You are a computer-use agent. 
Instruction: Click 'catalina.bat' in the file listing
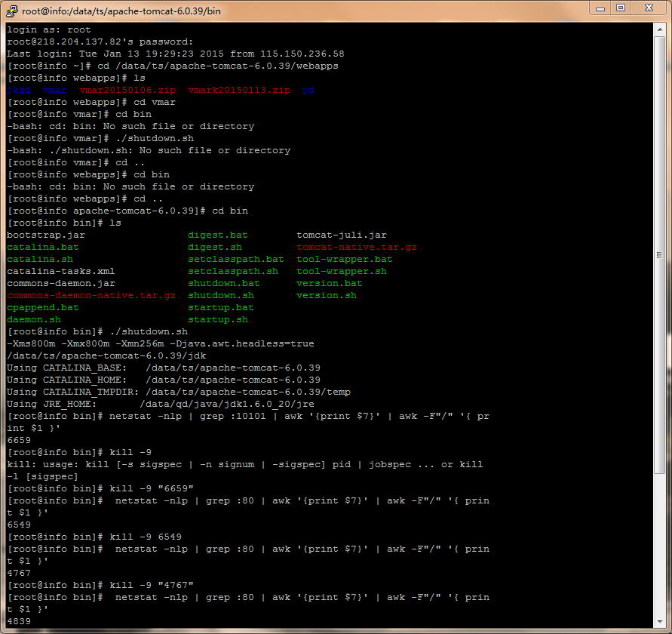tap(43, 247)
